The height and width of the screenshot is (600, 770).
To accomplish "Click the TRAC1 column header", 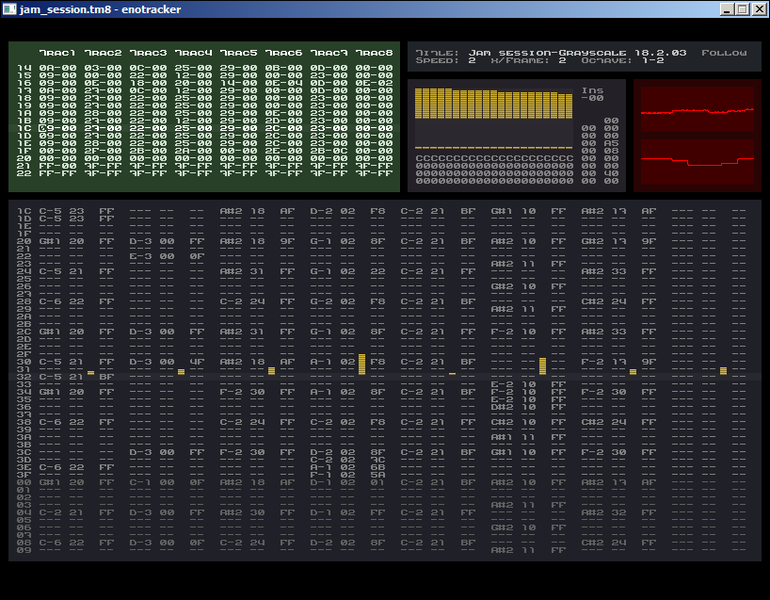I will [x=57, y=53].
